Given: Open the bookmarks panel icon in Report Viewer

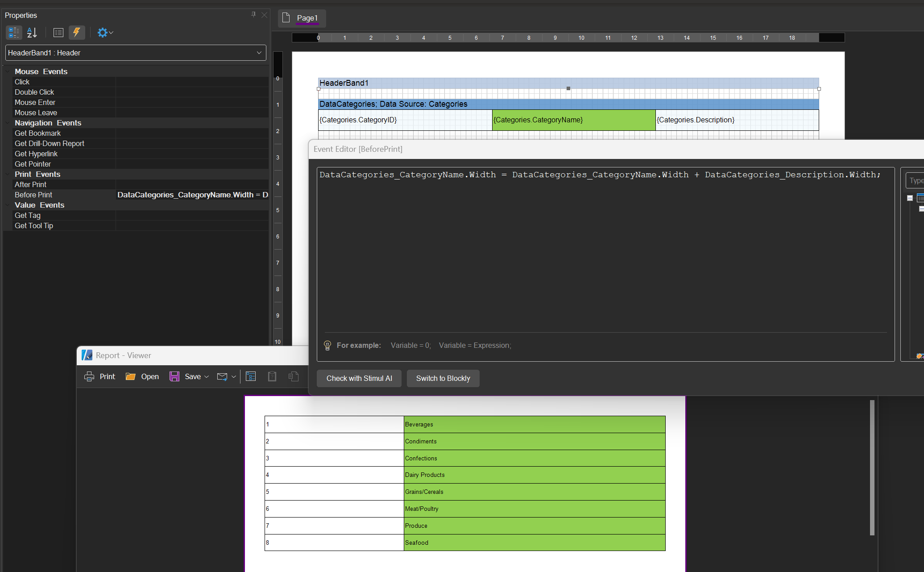Looking at the screenshot, I should [x=251, y=376].
